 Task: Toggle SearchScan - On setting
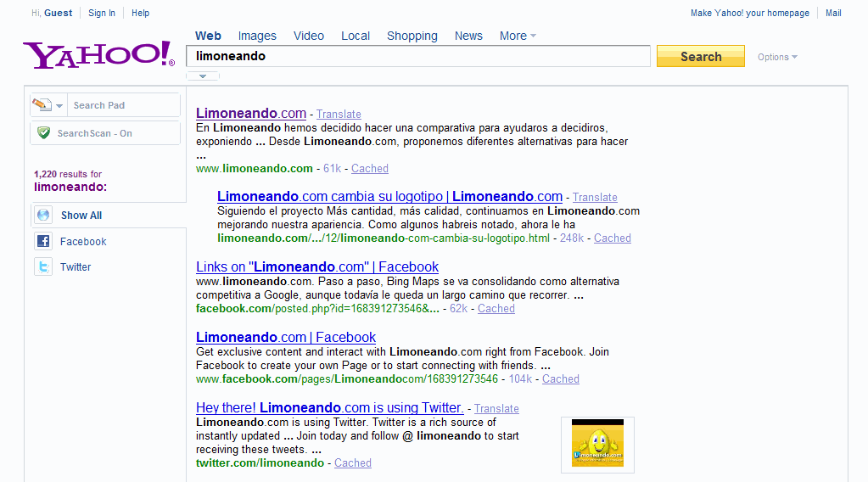click(x=105, y=133)
